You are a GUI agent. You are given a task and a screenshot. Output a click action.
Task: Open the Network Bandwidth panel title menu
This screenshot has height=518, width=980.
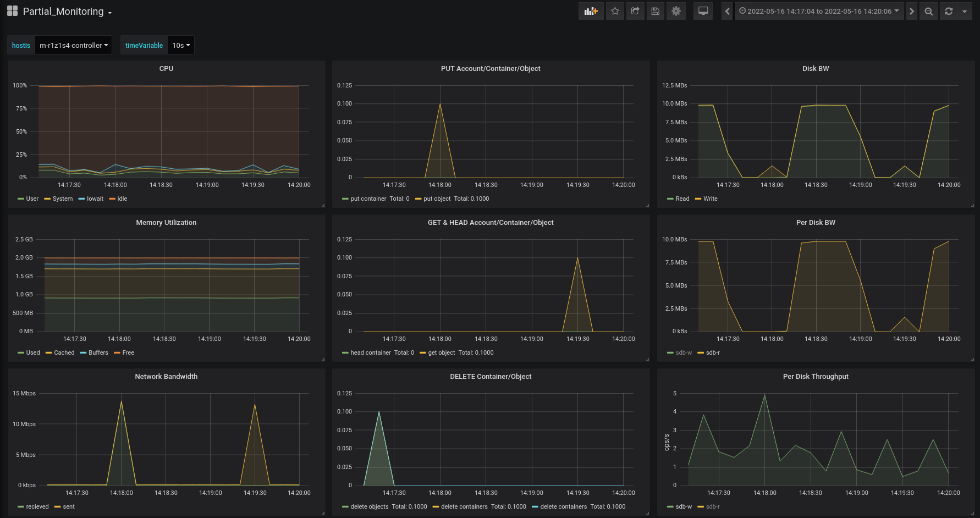(x=166, y=377)
